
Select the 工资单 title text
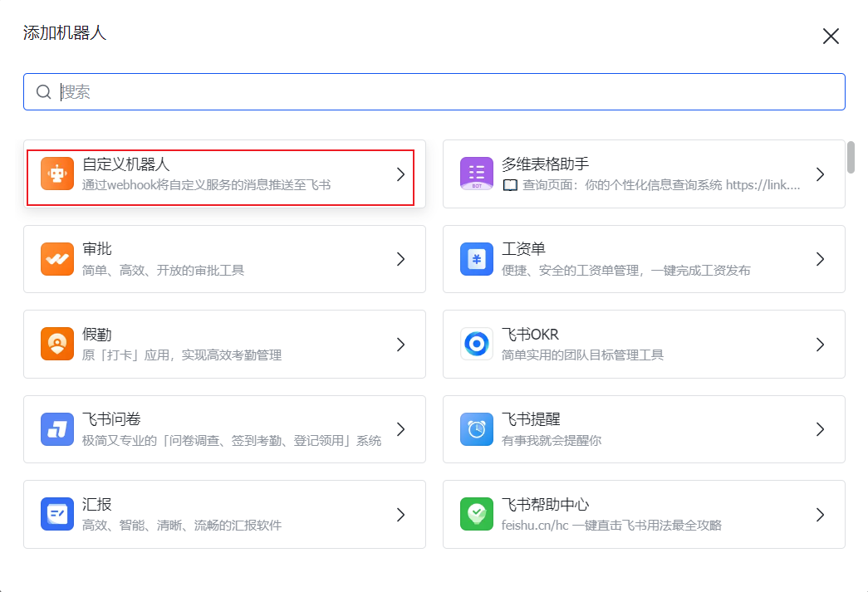click(523, 249)
